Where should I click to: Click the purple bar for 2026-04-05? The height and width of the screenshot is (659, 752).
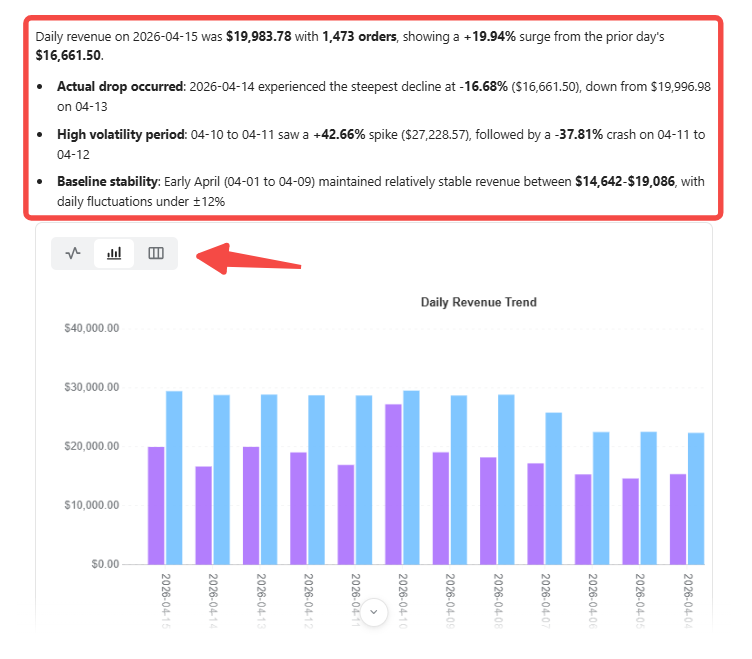point(630,521)
